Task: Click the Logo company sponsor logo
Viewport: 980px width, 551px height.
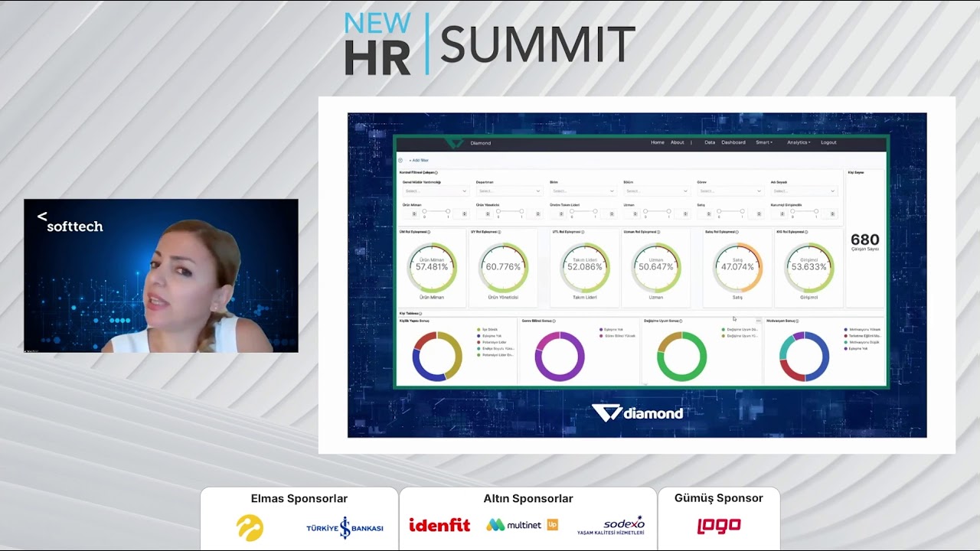Action: [719, 526]
